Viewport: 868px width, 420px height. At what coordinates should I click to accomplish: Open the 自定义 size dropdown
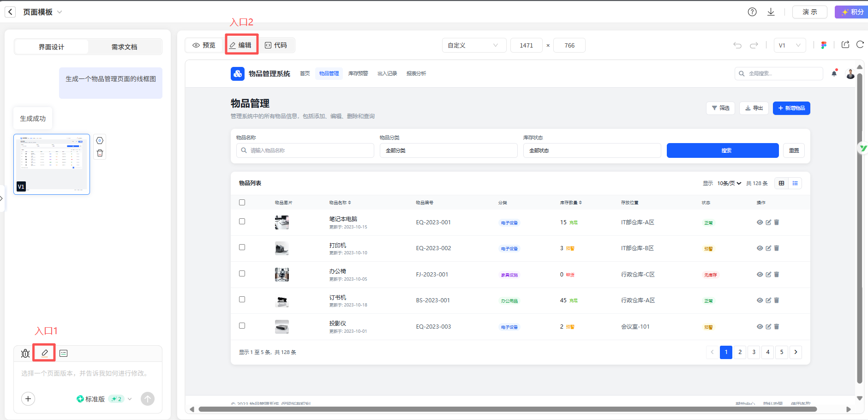(473, 45)
